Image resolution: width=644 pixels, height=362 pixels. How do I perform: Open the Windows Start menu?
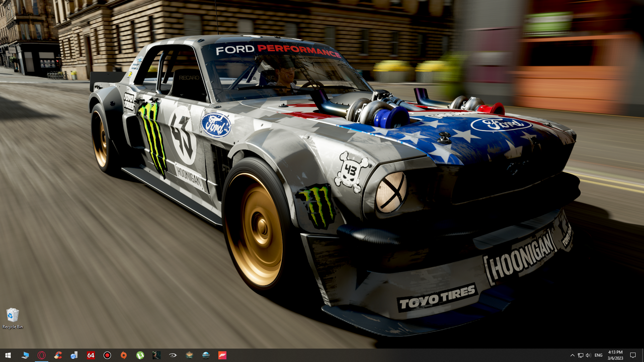(8, 355)
